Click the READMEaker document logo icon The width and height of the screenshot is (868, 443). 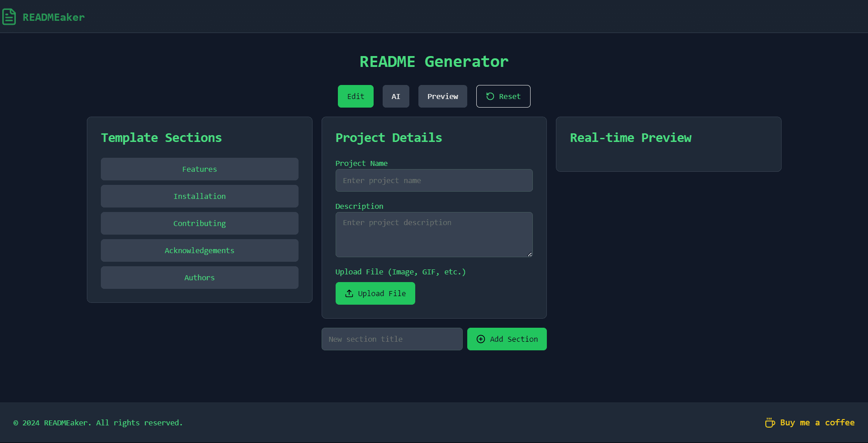point(9,17)
